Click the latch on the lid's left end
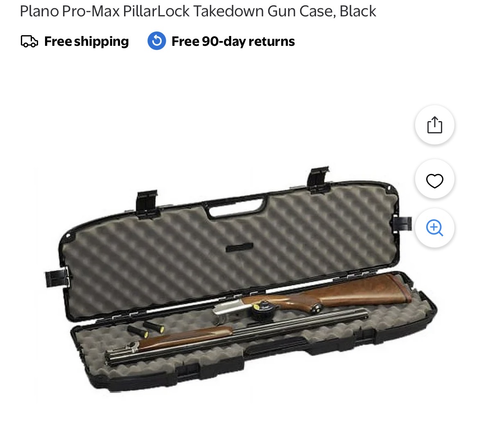Viewport: 479px width, 448px height. point(57,278)
